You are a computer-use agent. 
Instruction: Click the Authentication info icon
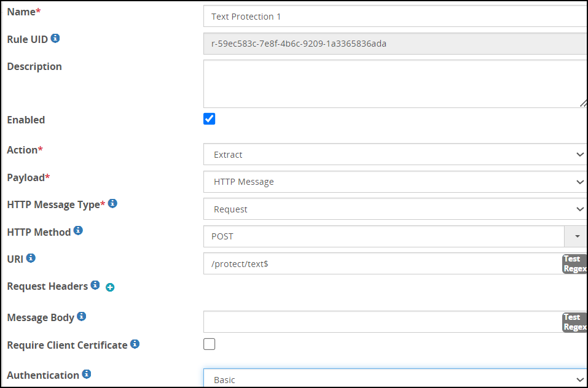tap(87, 374)
